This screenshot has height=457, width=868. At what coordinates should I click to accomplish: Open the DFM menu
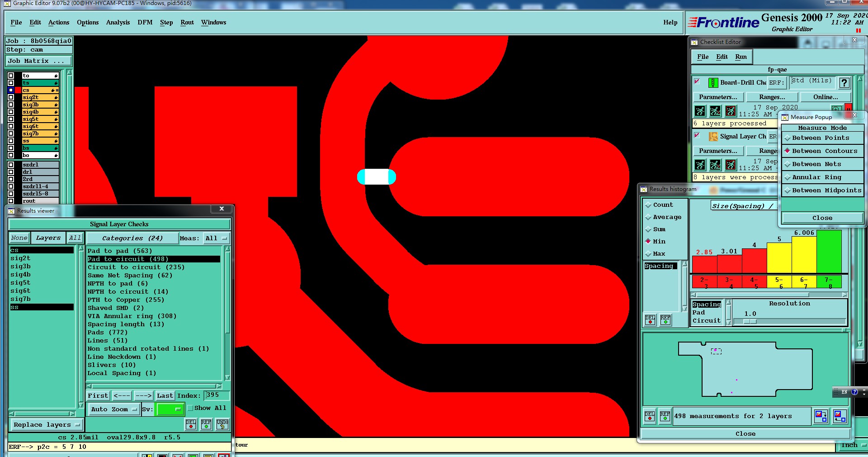[145, 23]
